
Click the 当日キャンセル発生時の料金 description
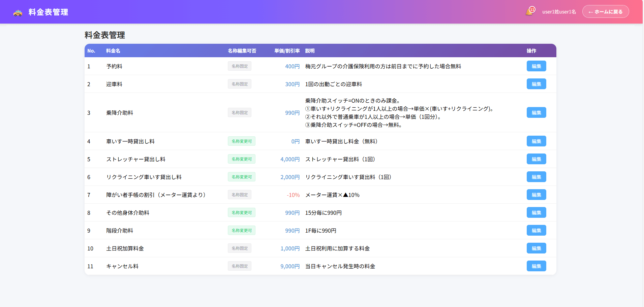pyautogui.click(x=340, y=266)
